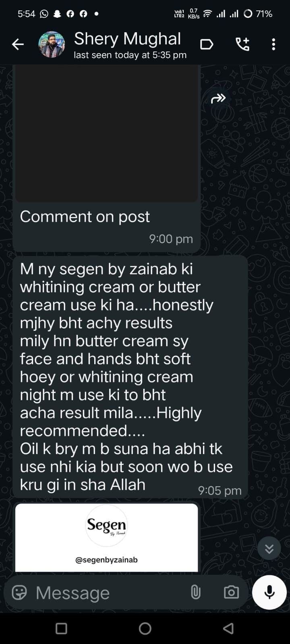The width and height of the screenshot is (290, 644).
Task: Open the emoji and sticker picker
Action: coord(19,592)
